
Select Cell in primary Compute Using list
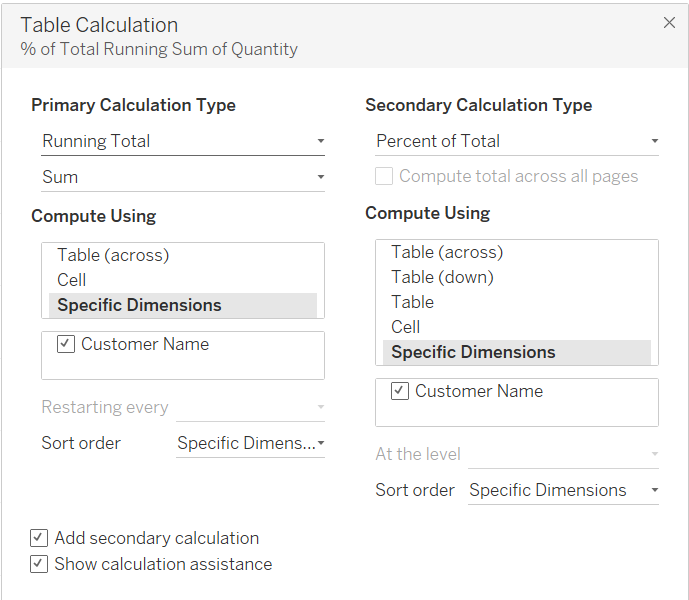pos(72,280)
